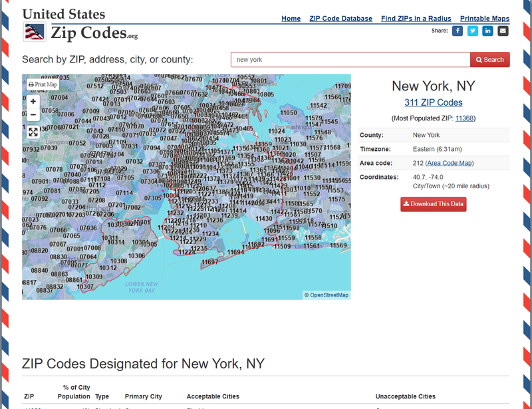Viewport: 532px width, 409px height.
Task: Click ZIP label 07114 on the map
Action: click(x=124, y=193)
